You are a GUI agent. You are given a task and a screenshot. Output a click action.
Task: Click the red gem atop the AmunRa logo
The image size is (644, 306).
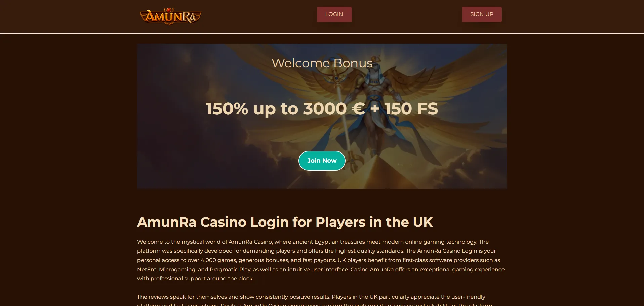pyautogui.click(x=169, y=10)
